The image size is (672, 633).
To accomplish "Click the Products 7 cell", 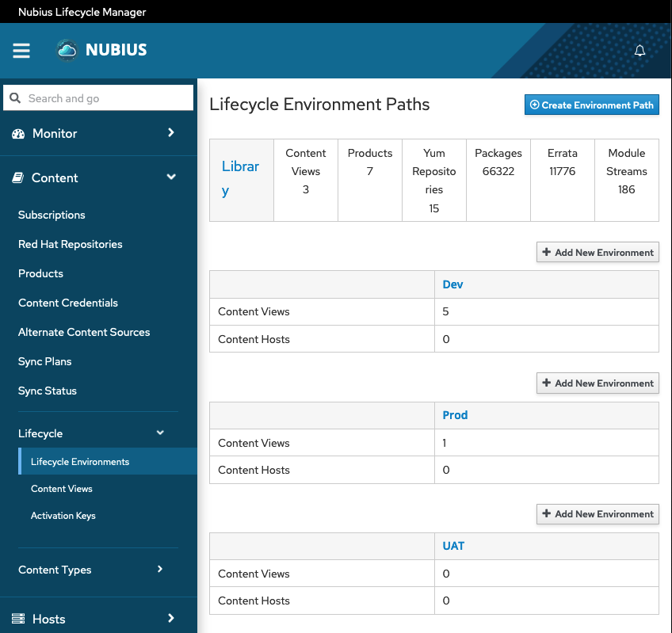I will (370, 180).
